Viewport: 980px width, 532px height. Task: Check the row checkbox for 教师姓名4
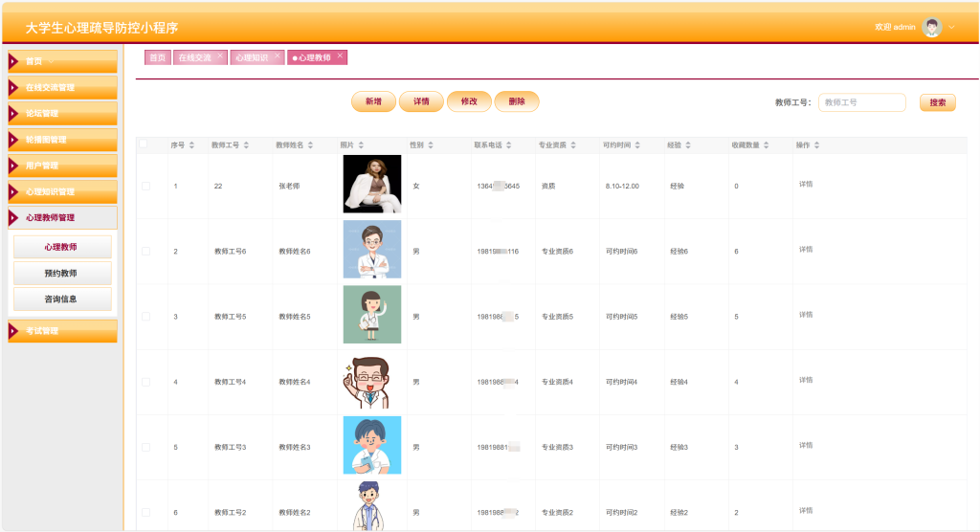145,382
